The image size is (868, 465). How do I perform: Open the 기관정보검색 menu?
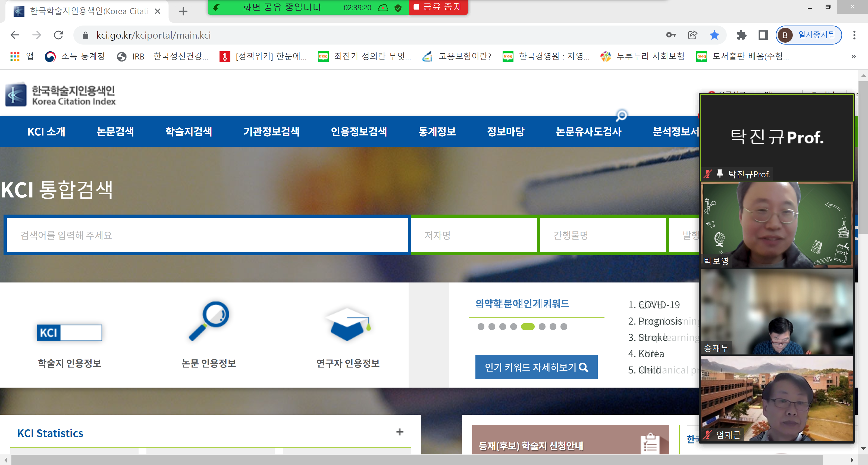click(272, 131)
